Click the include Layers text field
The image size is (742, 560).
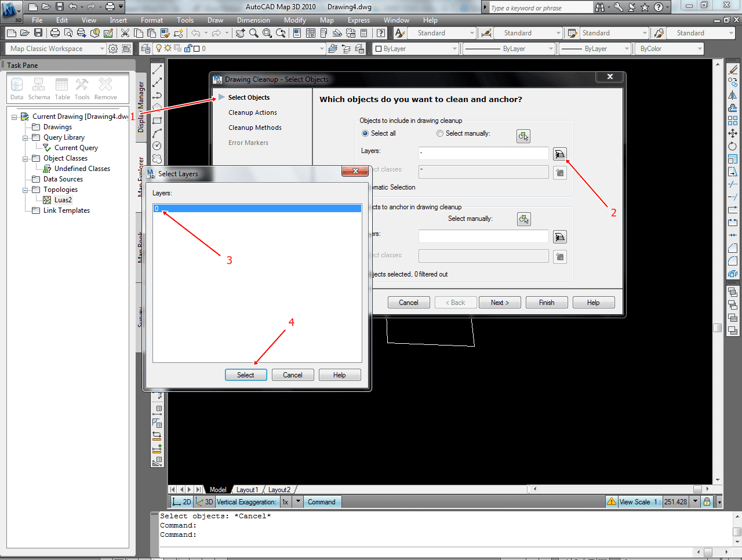(x=483, y=154)
